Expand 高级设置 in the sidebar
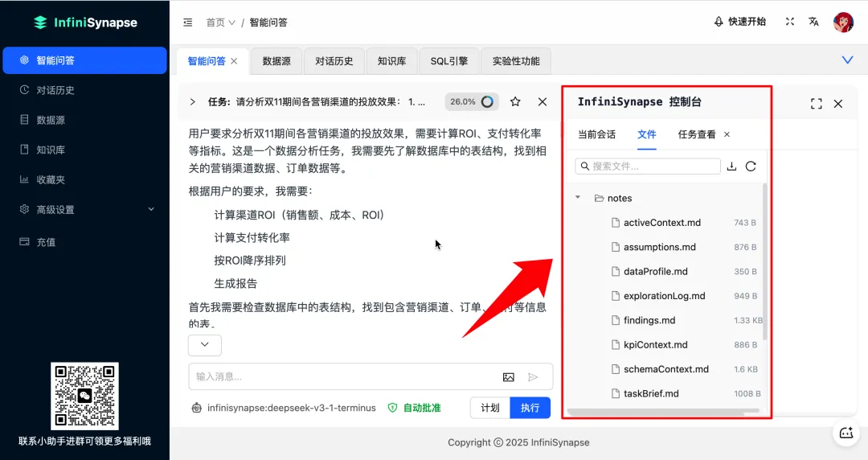Viewport: 868px width, 460px height. click(84, 210)
